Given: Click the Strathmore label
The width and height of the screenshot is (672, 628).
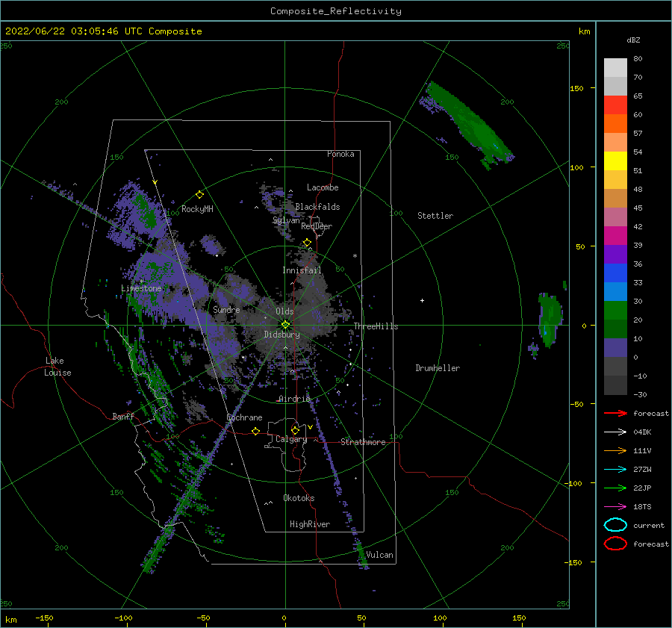Looking at the screenshot, I should (x=363, y=442).
